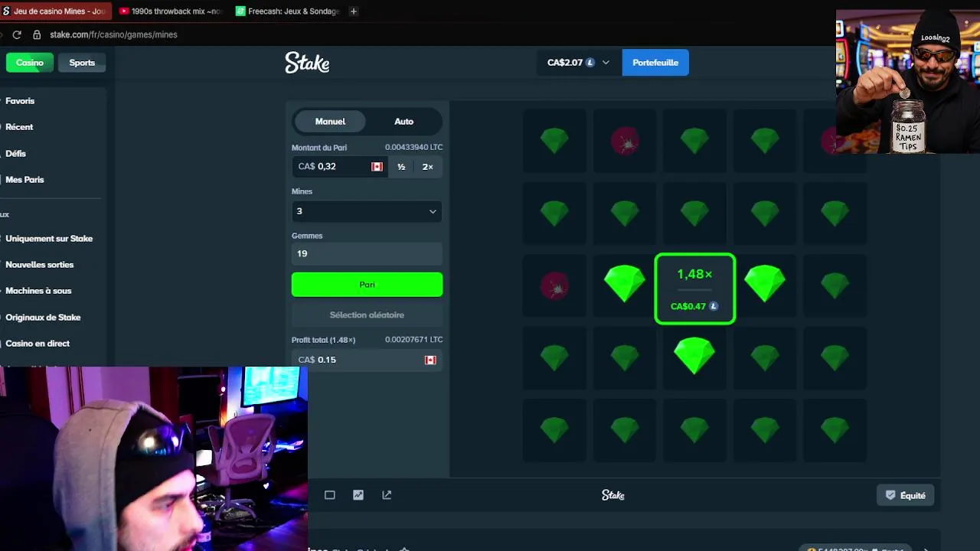Viewport: 980px width, 551px height.
Task: Open Casino en direct in sidebar
Action: click(x=38, y=344)
